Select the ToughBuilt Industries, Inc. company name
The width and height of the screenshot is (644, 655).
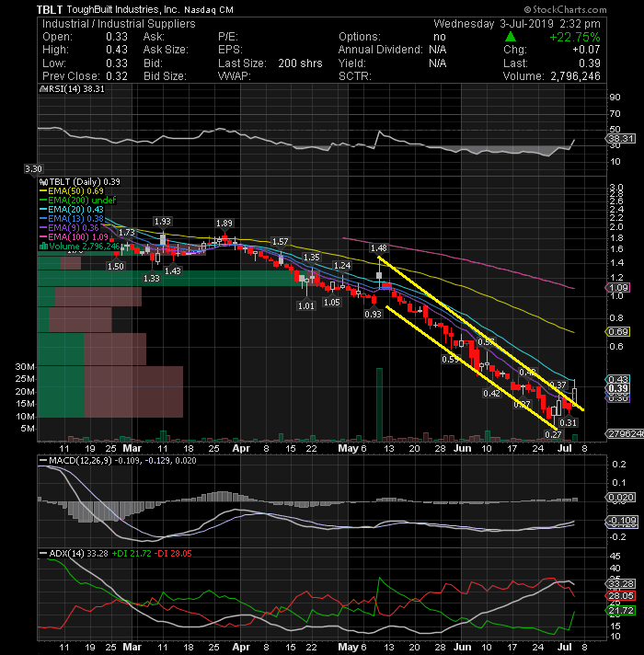[x=123, y=9]
